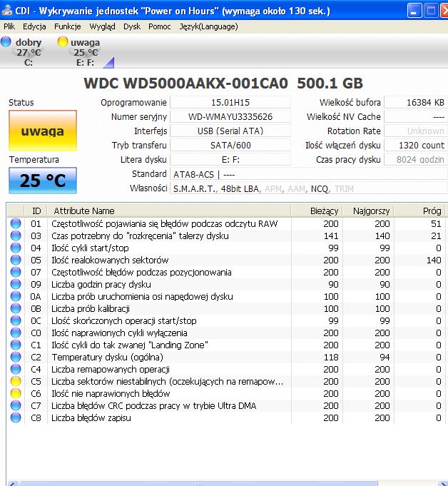The height and width of the screenshot is (486, 448).
Task: Click the Standard field ATA8-ACS
Action: click(309, 174)
